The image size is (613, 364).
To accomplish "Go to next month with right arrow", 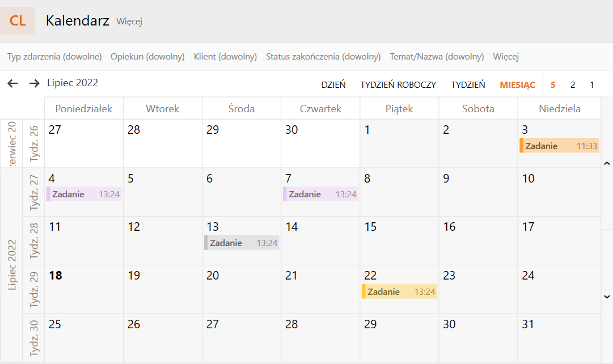I will coord(35,83).
